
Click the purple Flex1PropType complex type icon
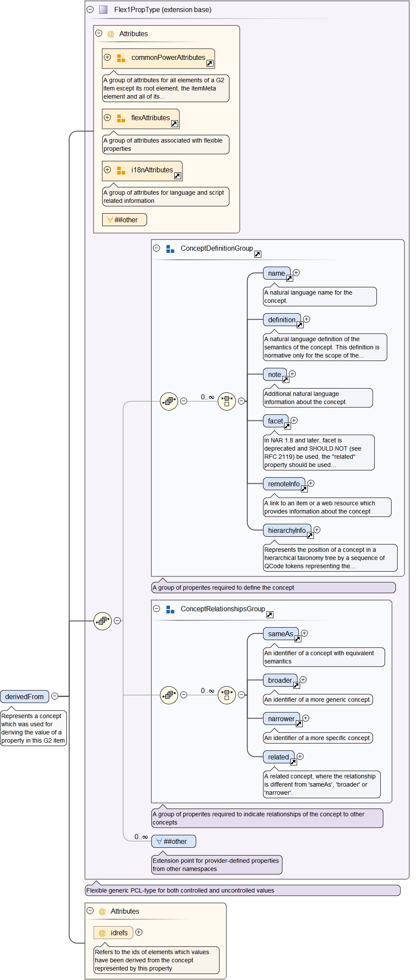pos(103,9)
